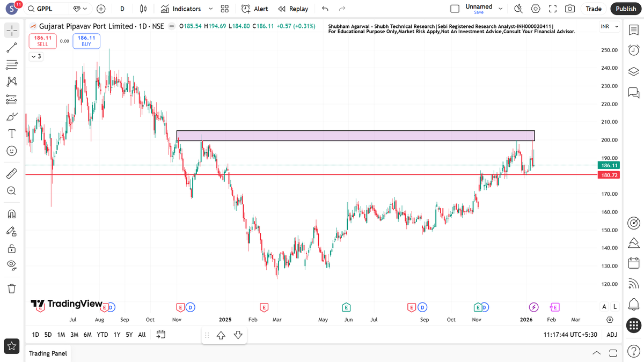
Task: Toggle the ADJ adjusted data setting
Action: pyautogui.click(x=612, y=335)
